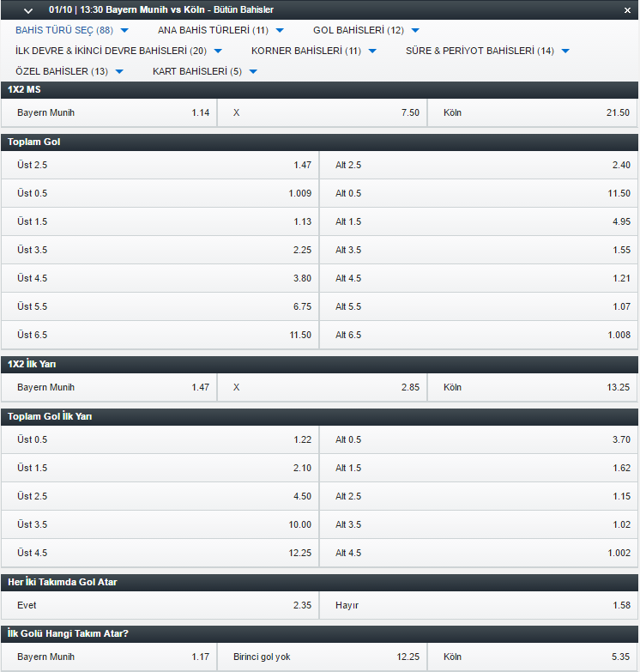The width and height of the screenshot is (640, 672).
Task: Expand SÜRE & PERİYOT BAHİSLERİ (14)
Action: [x=487, y=51]
